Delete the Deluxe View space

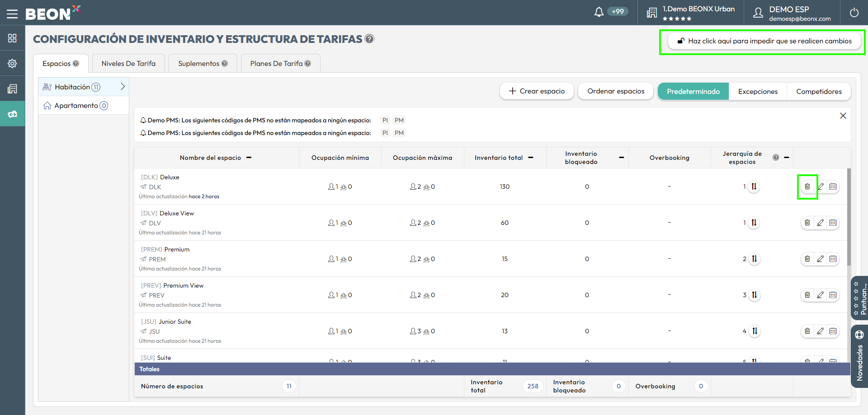[x=807, y=223]
